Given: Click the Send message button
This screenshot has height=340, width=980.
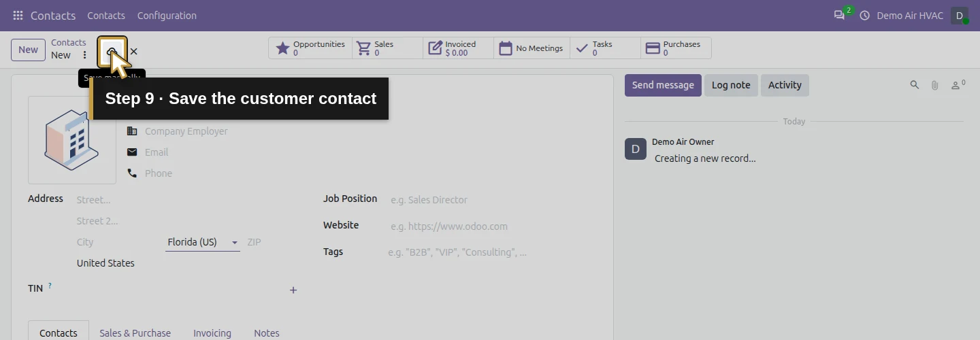Looking at the screenshot, I should coord(663,85).
